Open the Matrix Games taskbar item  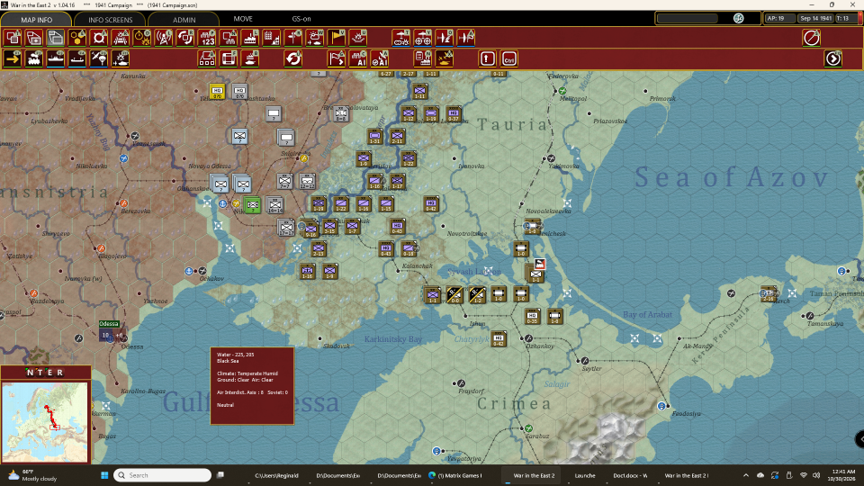(x=455, y=475)
